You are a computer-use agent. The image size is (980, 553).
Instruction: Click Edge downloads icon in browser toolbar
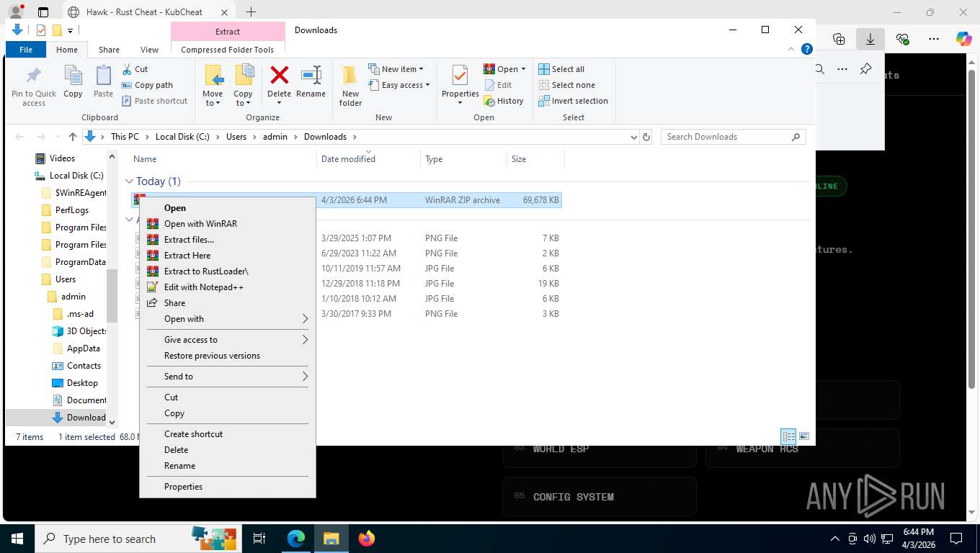pyautogui.click(x=870, y=39)
